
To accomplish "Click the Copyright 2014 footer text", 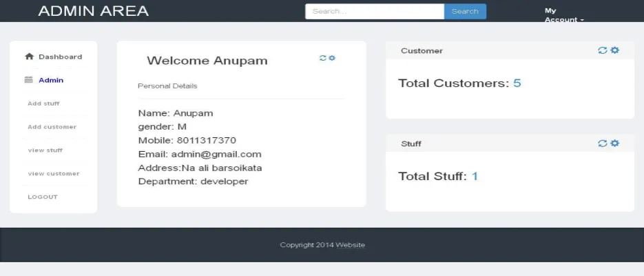I will point(307,245).
